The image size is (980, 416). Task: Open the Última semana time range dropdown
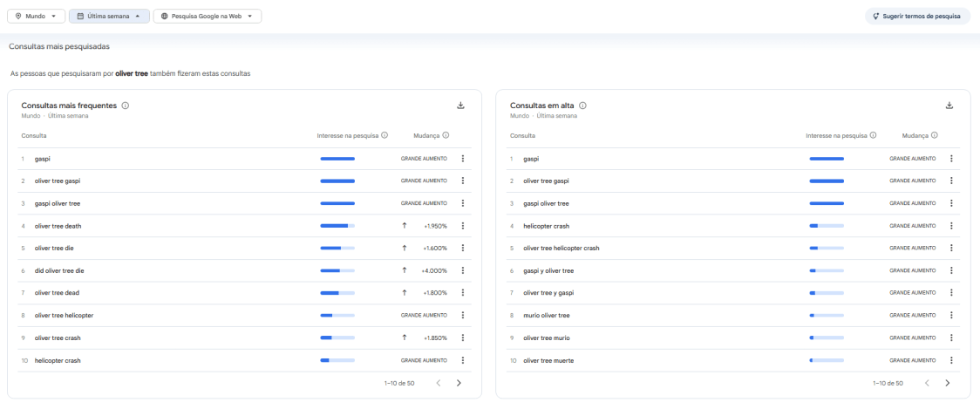109,17
